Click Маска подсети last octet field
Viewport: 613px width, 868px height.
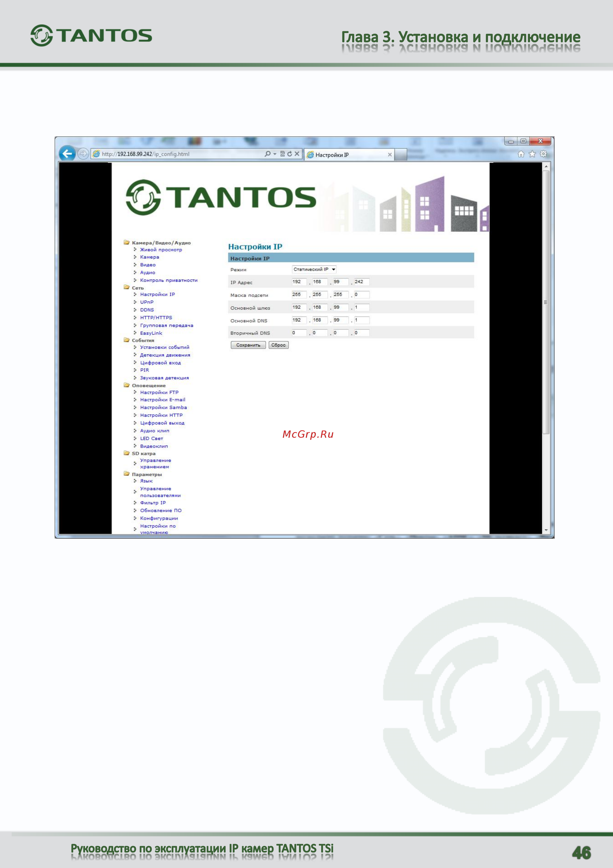tap(361, 295)
